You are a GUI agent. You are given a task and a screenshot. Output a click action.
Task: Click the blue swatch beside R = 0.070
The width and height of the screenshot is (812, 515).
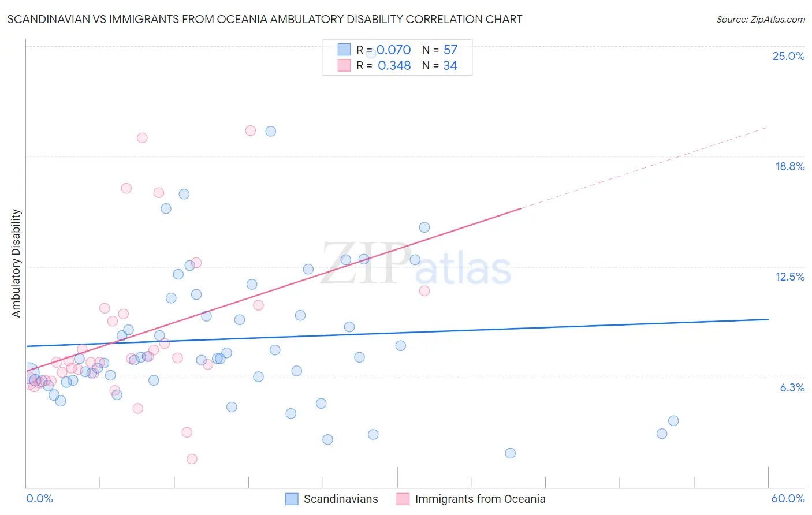click(x=344, y=50)
